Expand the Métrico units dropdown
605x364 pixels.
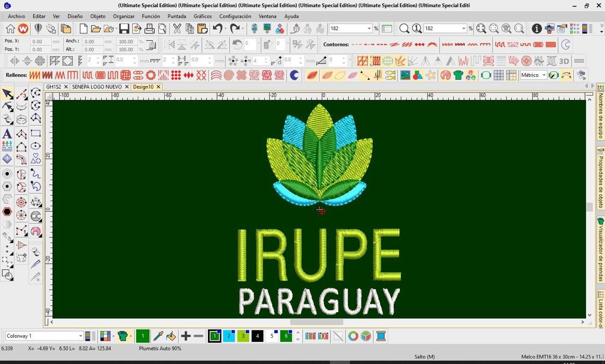pos(544,76)
